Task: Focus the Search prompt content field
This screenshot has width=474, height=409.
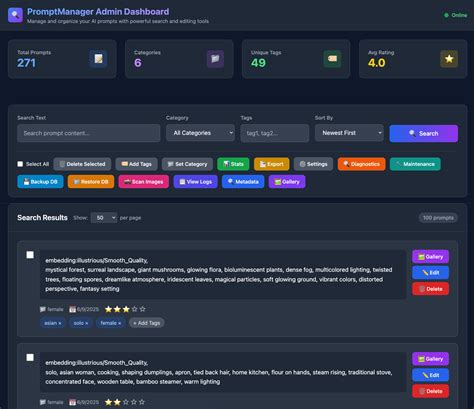Action: tap(89, 133)
